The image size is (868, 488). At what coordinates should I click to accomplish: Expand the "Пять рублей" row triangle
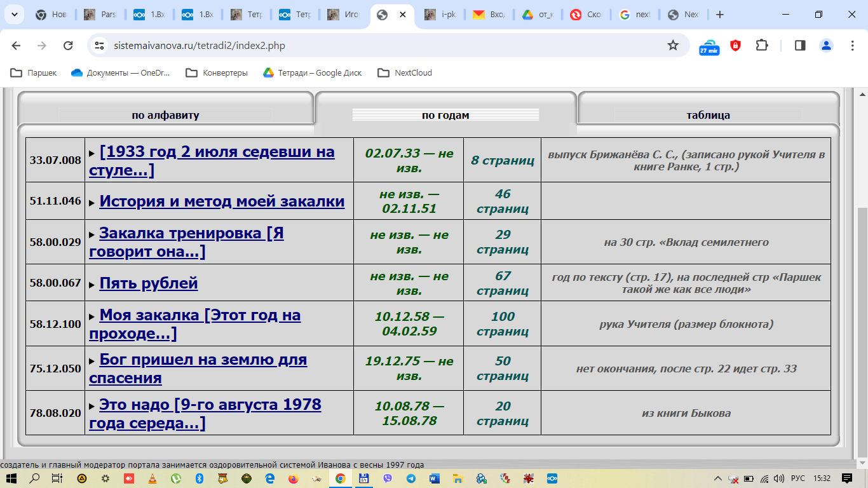tap(92, 285)
